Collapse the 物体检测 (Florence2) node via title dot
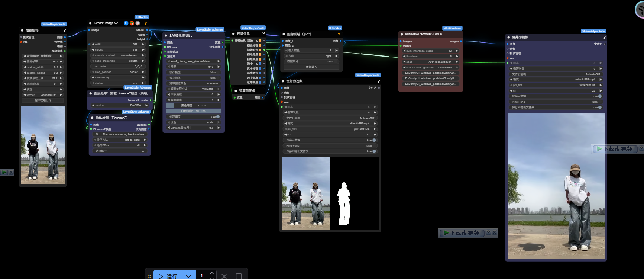Screen dimensions: 644x279 pos(92,118)
